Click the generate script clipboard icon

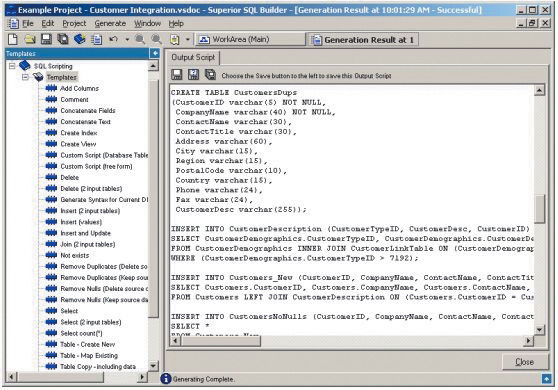[x=174, y=39]
